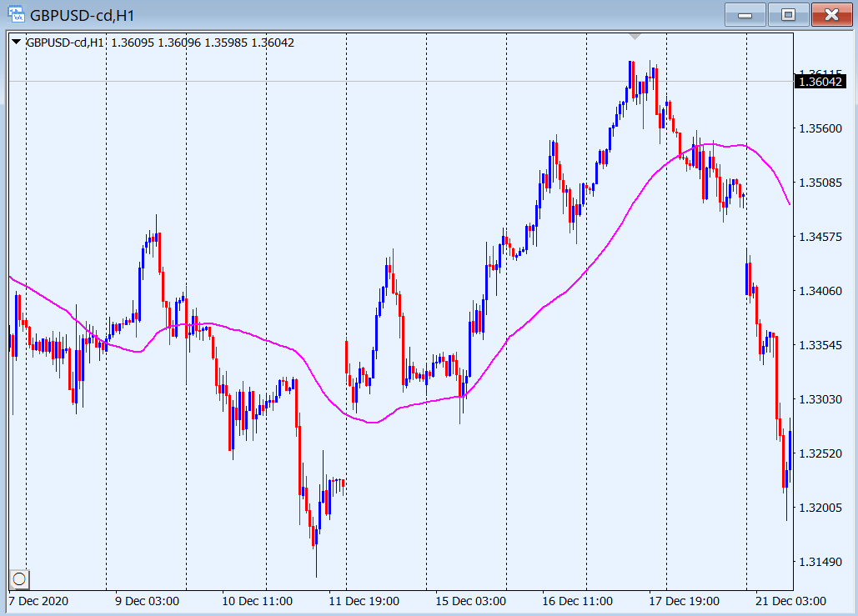Image resolution: width=858 pixels, height=616 pixels.
Task: Click the circle button at chart bottom-left
Action: tap(20, 578)
